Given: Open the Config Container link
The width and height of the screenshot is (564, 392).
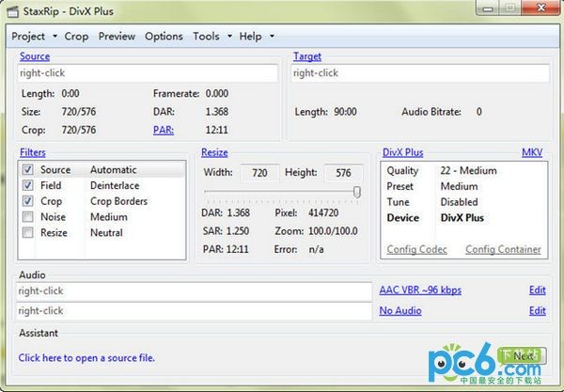Looking at the screenshot, I should coord(503,249).
